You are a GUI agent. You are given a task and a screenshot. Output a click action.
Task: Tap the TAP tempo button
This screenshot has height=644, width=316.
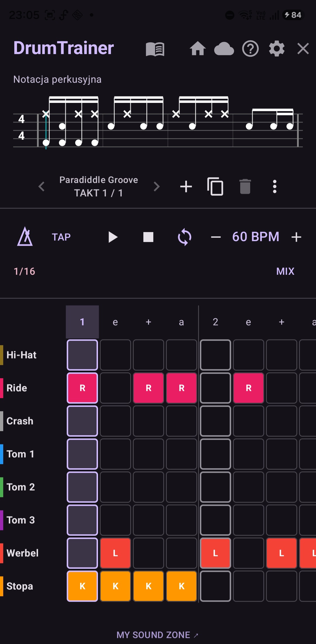61,237
